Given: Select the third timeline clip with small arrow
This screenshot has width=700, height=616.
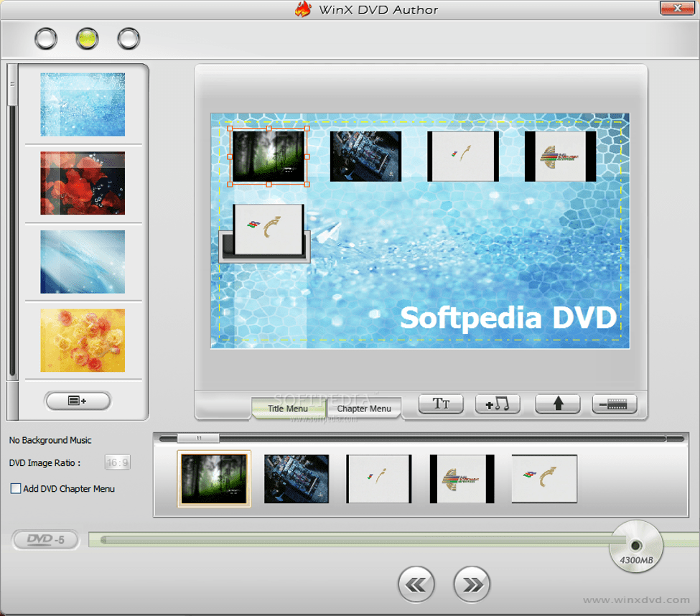Looking at the screenshot, I should click(378, 479).
